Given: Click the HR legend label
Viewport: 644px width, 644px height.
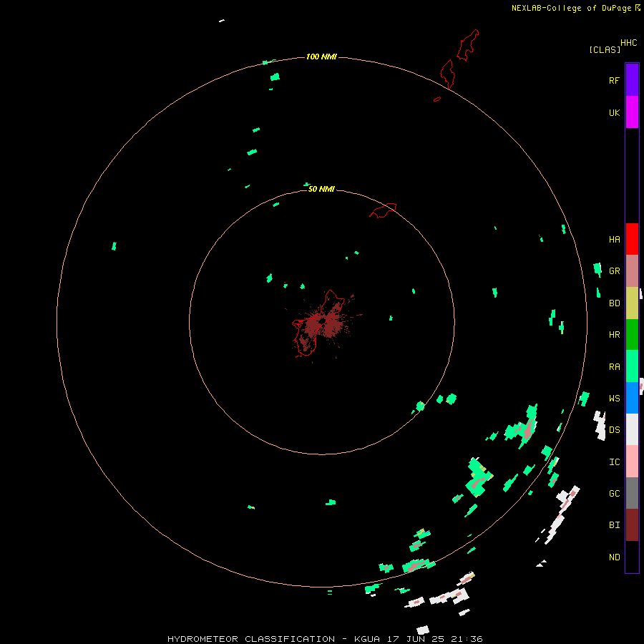Looking at the screenshot, I should [x=614, y=335].
